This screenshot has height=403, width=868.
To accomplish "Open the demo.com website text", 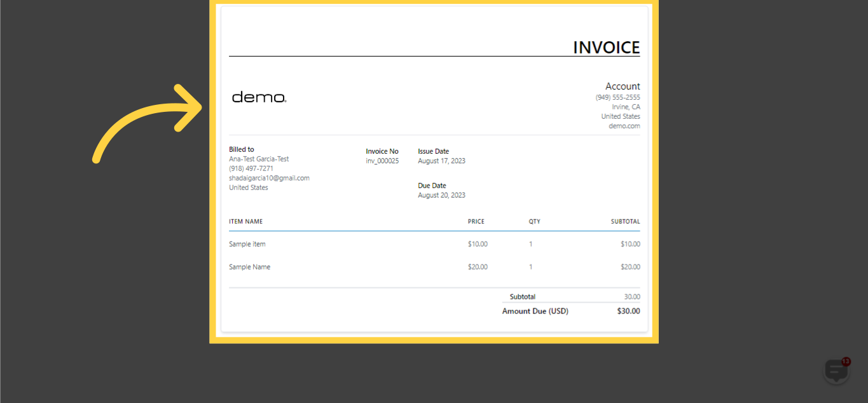I will [x=624, y=126].
